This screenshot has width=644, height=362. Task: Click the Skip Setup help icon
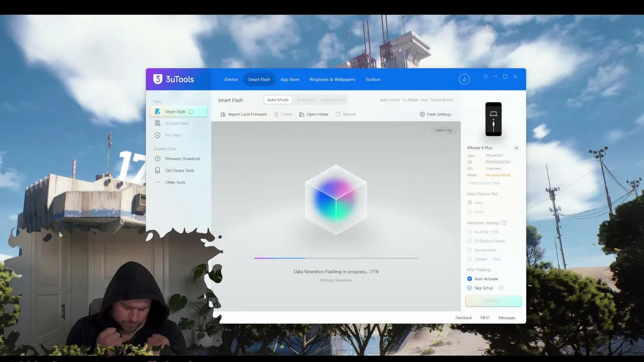(x=501, y=288)
